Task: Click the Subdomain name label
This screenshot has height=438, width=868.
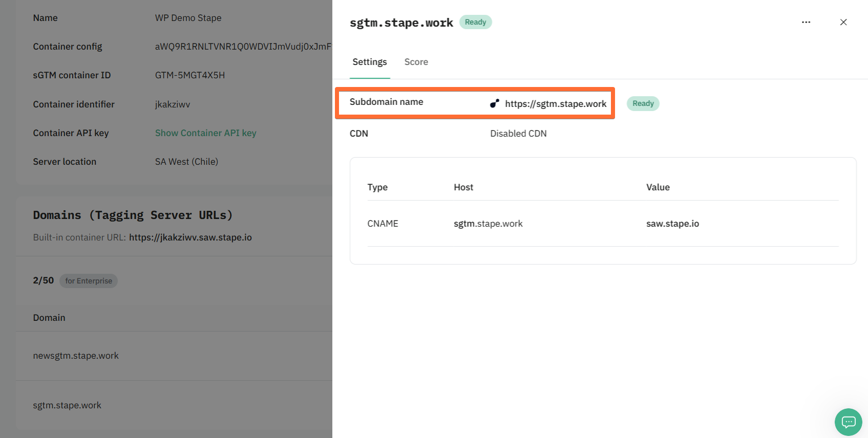Action: [x=387, y=102]
